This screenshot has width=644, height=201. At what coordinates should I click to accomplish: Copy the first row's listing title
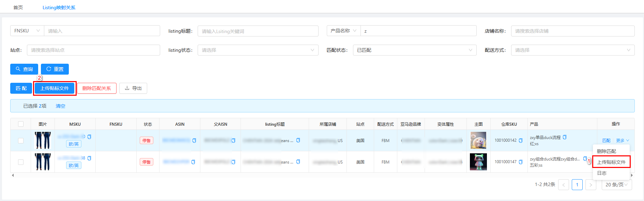coord(298,140)
